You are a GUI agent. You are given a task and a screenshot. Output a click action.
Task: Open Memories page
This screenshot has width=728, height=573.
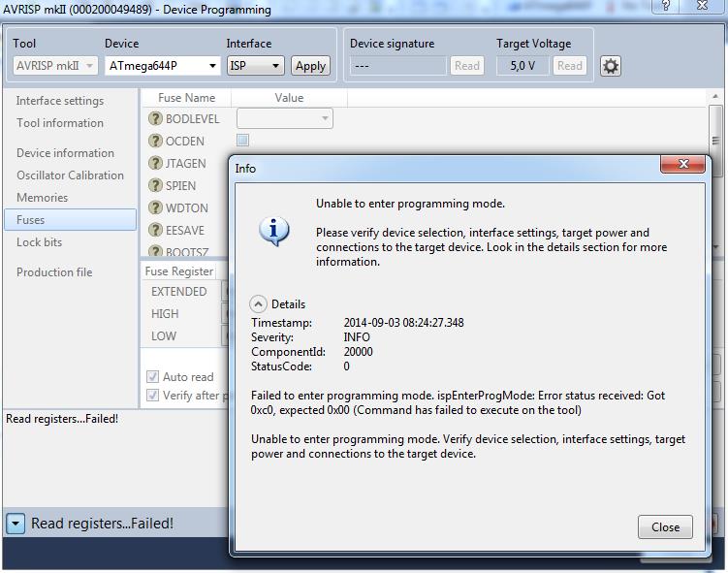pyautogui.click(x=43, y=198)
